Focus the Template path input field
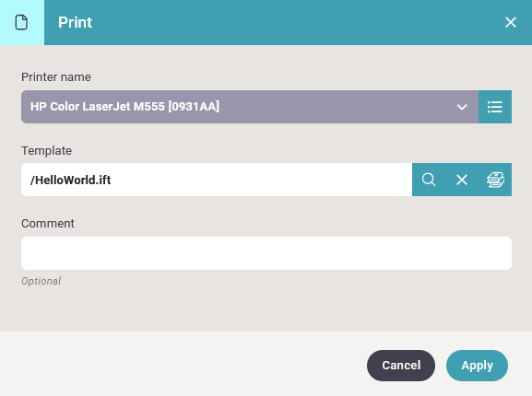The image size is (532, 396). 217,180
